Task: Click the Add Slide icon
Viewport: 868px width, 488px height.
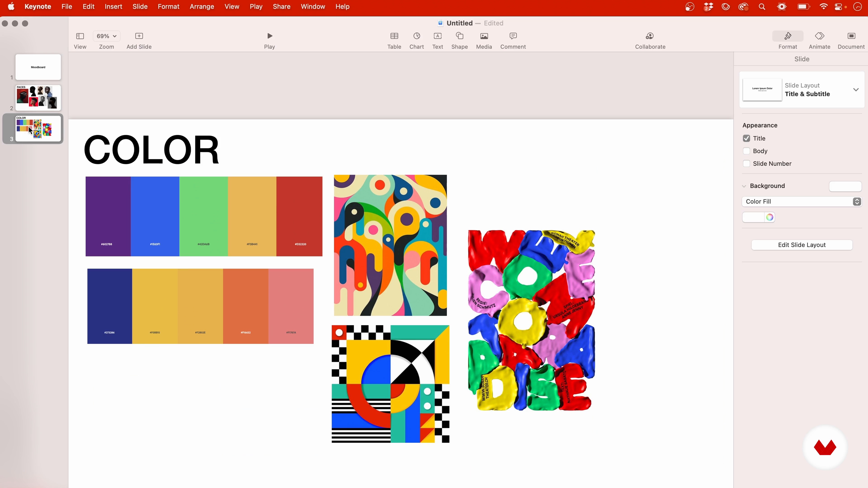Action: pyautogui.click(x=139, y=36)
